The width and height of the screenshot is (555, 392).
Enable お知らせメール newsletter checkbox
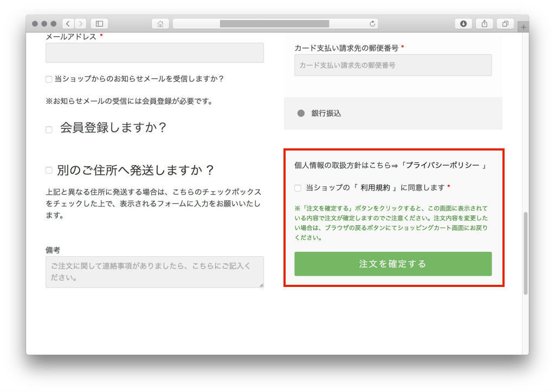49,79
